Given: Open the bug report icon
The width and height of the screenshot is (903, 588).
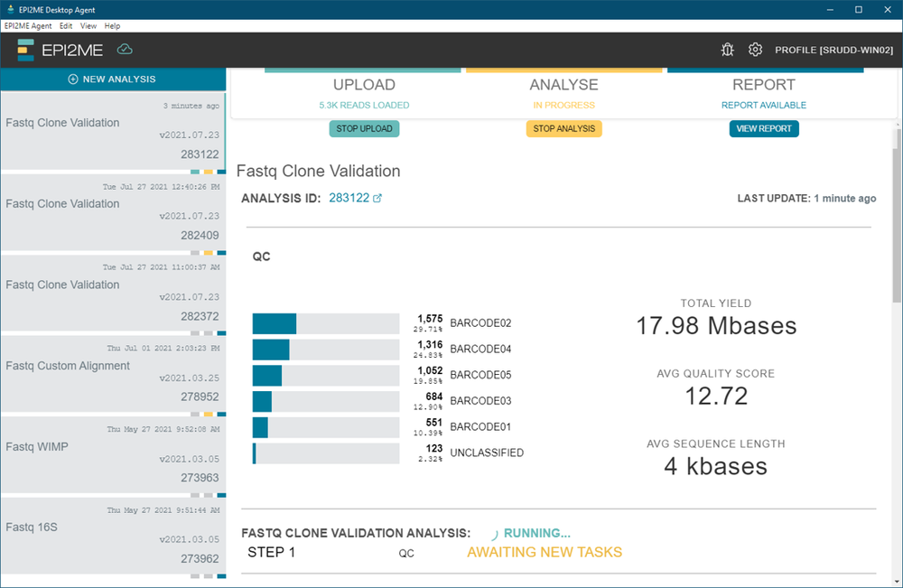Looking at the screenshot, I should pos(727,50).
